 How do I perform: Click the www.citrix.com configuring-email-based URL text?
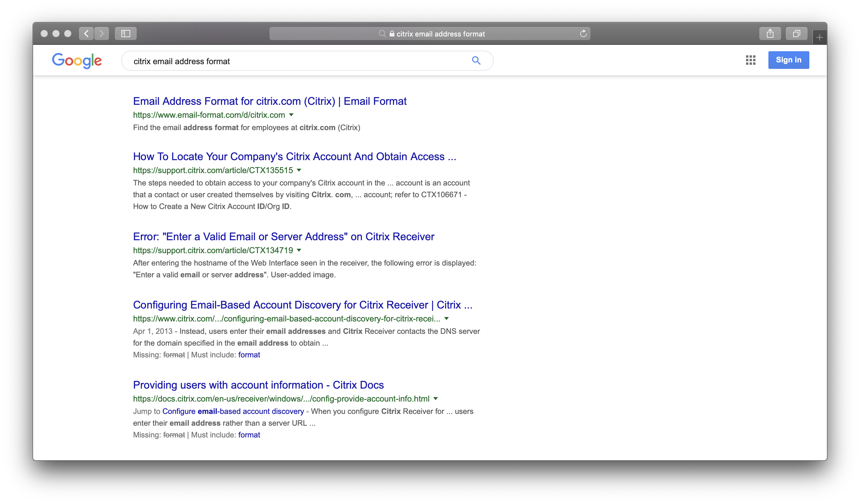click(287, 319)
